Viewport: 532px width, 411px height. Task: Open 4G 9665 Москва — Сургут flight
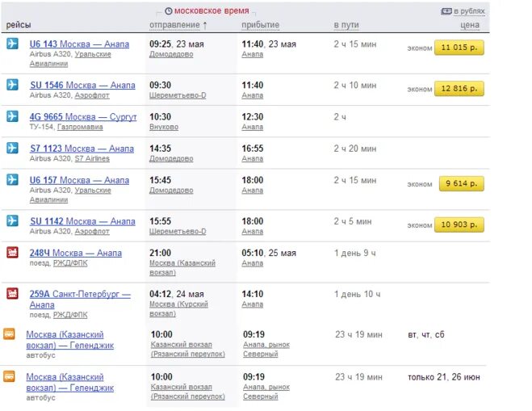[83, 117]
